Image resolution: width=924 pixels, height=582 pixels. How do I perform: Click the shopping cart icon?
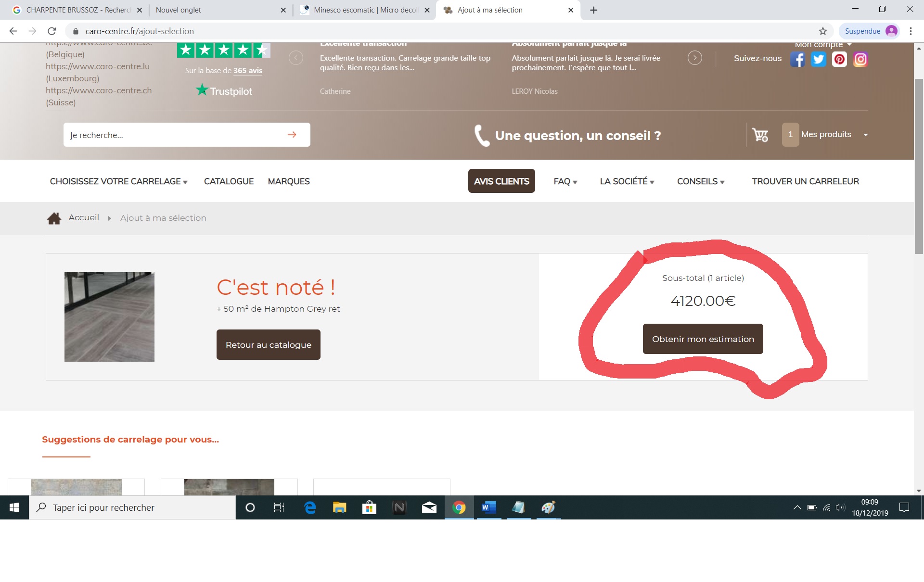760,135
